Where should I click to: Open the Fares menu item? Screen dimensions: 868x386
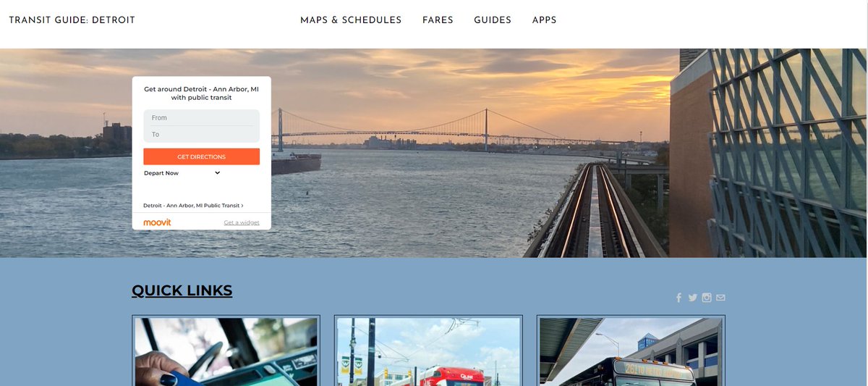point(438,20)
